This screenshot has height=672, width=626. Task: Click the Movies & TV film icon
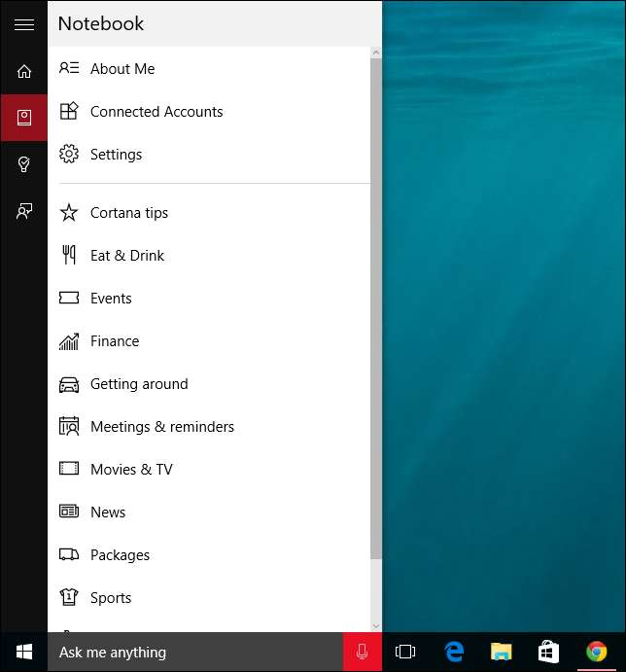click(x=69, y=469)
